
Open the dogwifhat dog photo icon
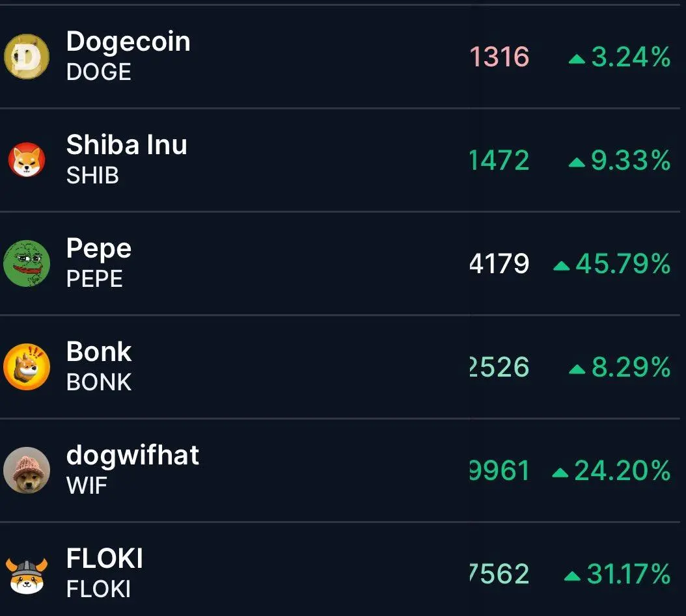(27, 470)
